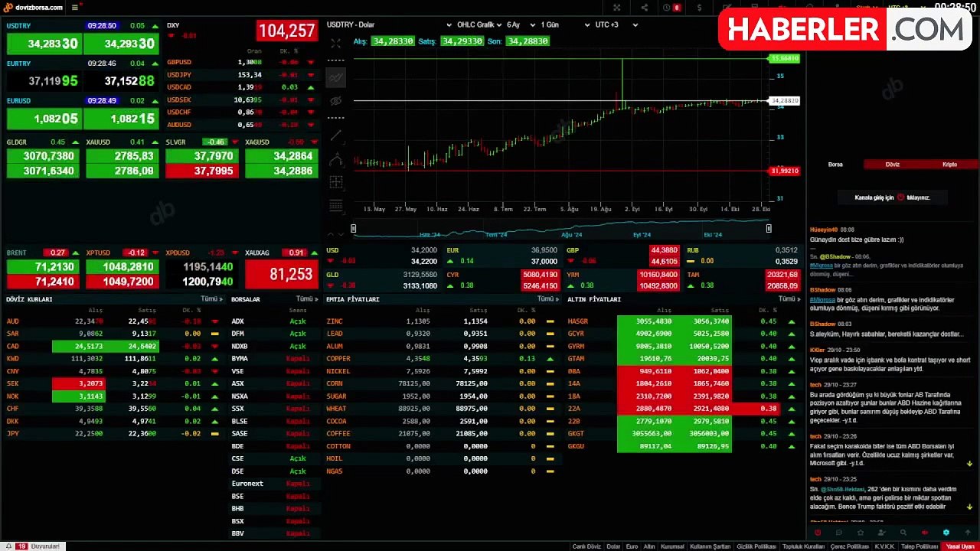Select the crosshair grid tool in chart sidebar

tap(335, 182)
